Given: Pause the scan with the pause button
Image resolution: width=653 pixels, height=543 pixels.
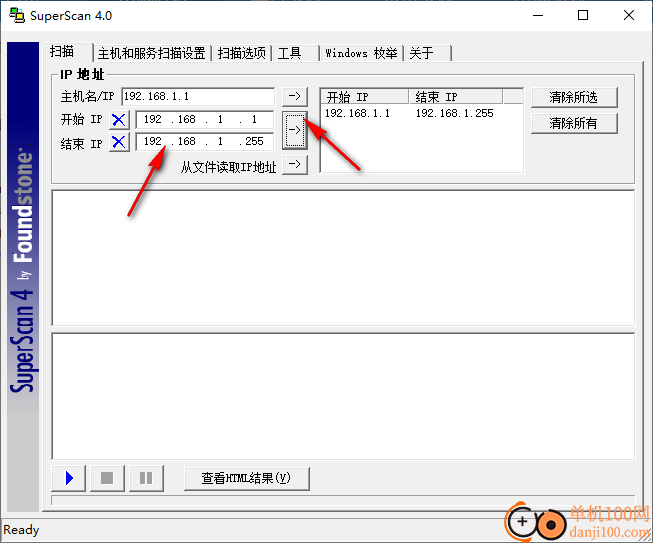Looking at the screenshot, I should coord(146,478).
